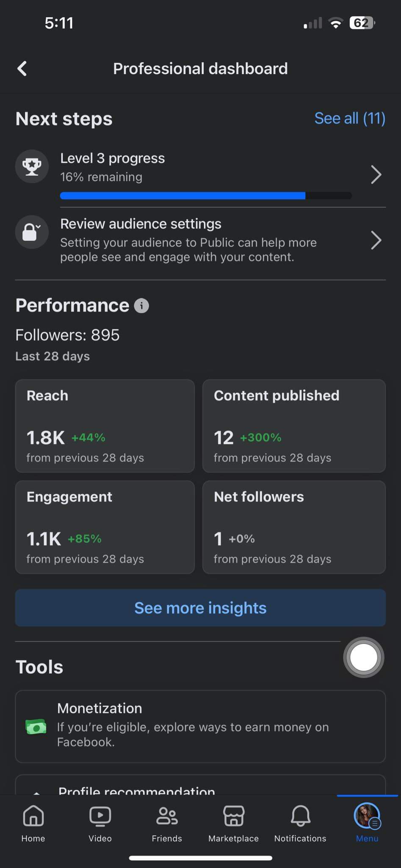The height and width of the screenshot is (868, 401).
Task: Open the Video tab
Action: 100,823
